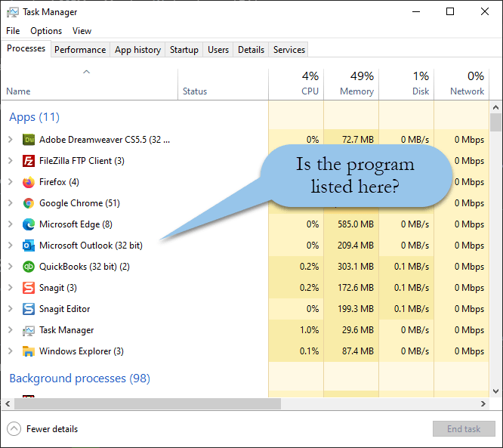Screen dimensions: 503x448
Task: Expand the Task Manager process row
Action: [x=11, y=330]
